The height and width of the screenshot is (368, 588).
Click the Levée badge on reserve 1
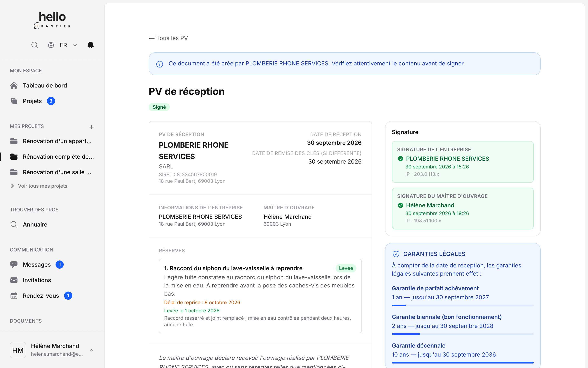tap(346, 268)
